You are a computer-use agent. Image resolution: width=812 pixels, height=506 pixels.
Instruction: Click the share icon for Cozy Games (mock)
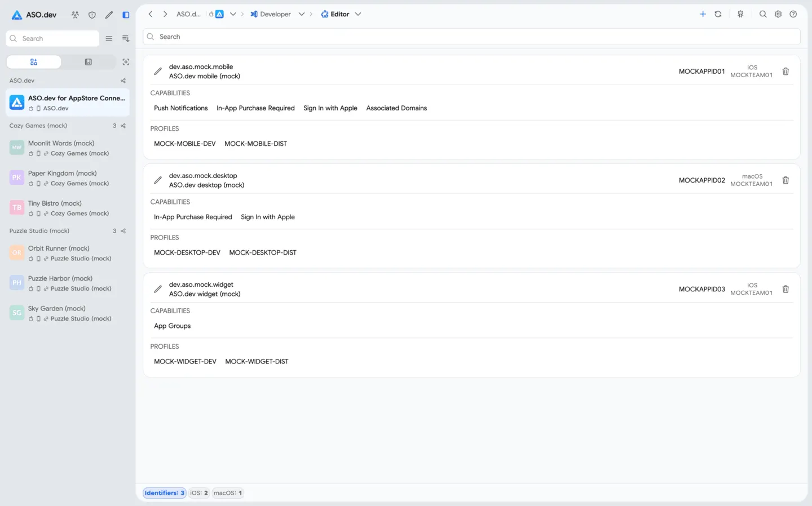pos(123,126)
